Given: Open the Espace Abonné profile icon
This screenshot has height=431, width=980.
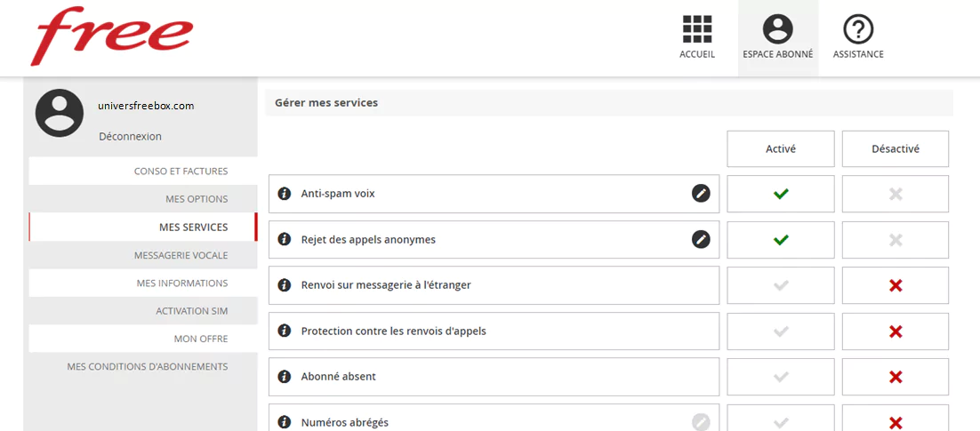Looking at the screenshot, I should [x=777, y=30].
